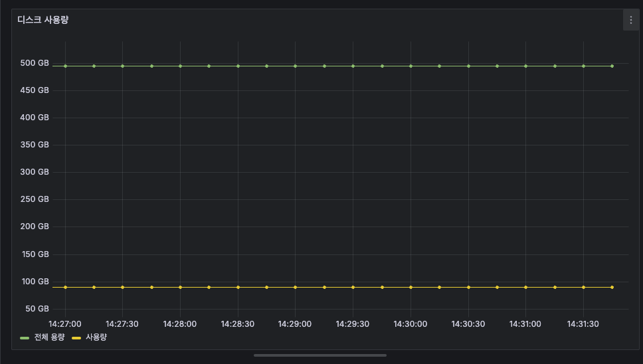Screen dimensions: 643x364
Task: Toggle the 전체 용량 legend series
Action: coord(49,337)
